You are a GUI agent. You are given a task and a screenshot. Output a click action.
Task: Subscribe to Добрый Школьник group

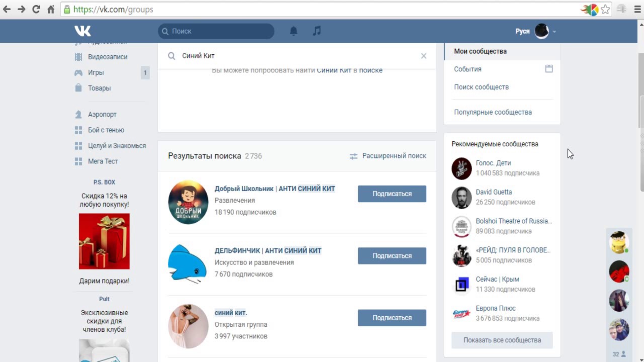point(392,194)
